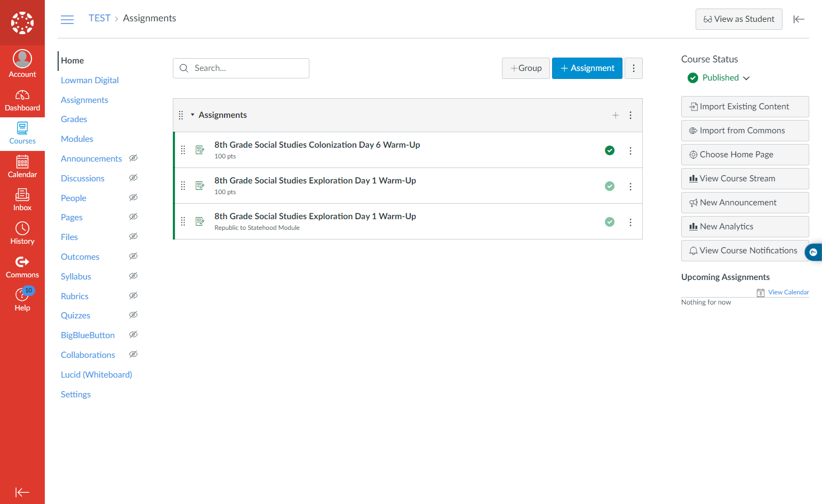Open Grades in the course navigation
Screen dimensions: 822x504
point(74,119)
